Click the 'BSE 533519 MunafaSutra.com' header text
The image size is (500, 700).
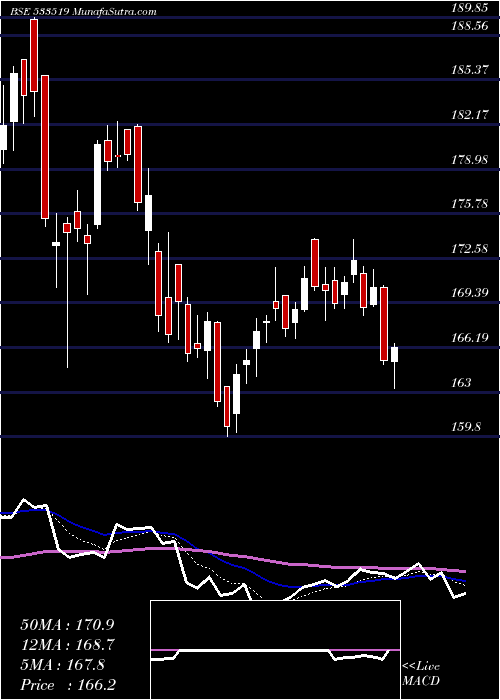[83, 12]
